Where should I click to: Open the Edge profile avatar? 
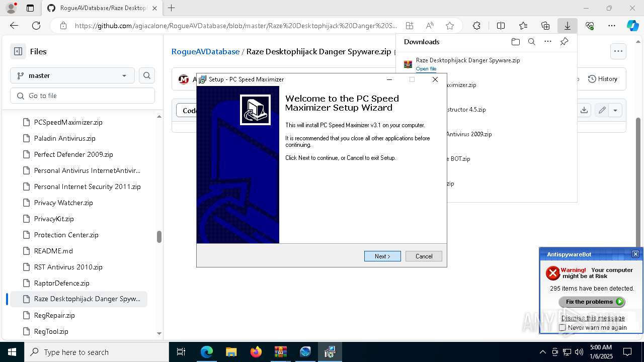pyautogui.click(x=11, y=8)
